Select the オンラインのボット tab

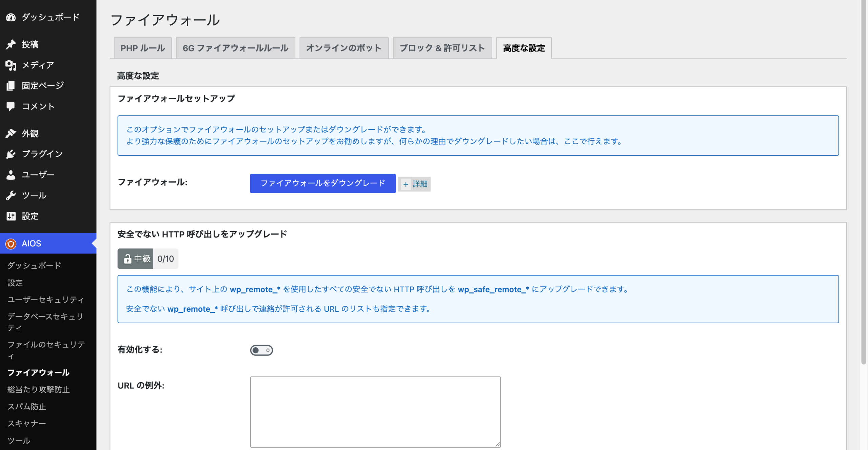tap(344, 48)
